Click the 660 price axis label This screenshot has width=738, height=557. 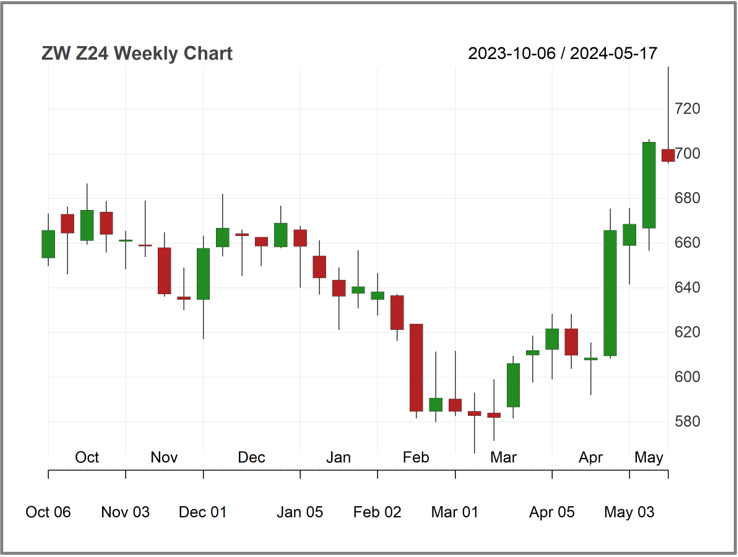pos(687,243)
